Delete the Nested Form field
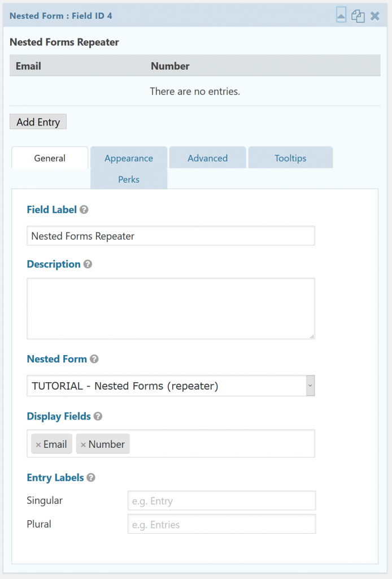 coord(374,16)
